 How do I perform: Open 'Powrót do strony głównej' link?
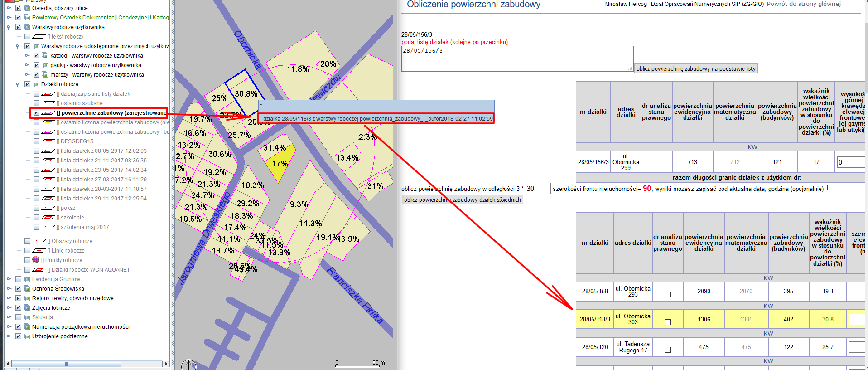(x=804, y=4)
